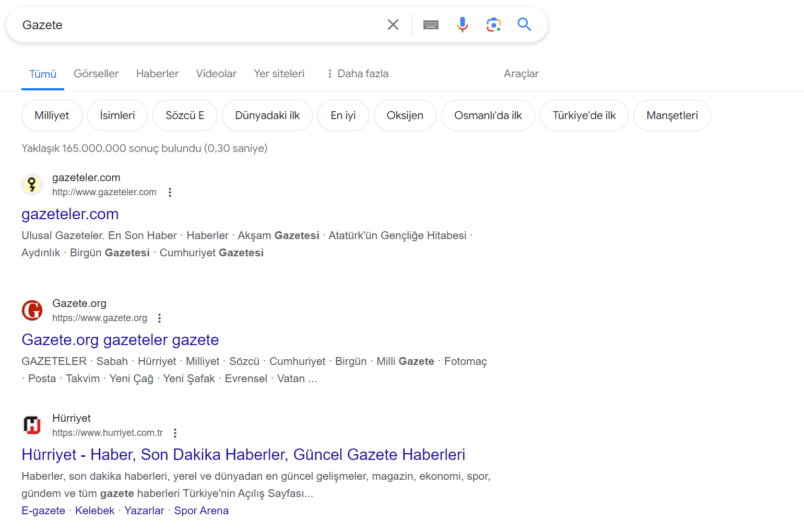Open the three-dot menu for the Gazete.org result

pos(160,318)
